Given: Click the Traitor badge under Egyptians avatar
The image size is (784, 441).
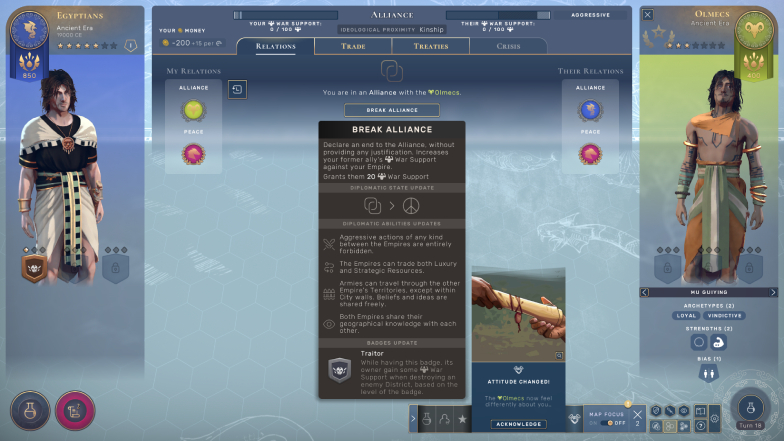Looking at the screenshot, I should tap(34, 268).
